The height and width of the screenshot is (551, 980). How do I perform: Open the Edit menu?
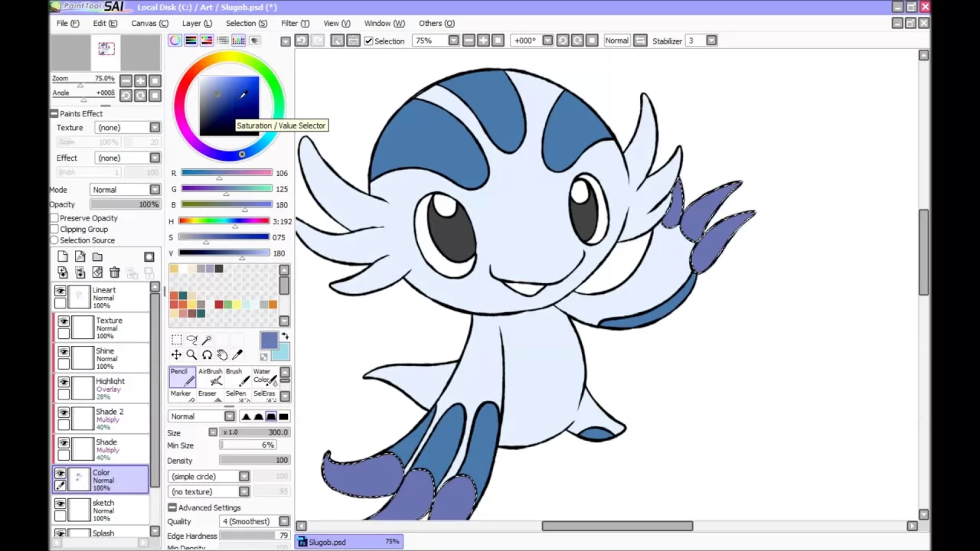pyautogui.click(x=105, y=23)
